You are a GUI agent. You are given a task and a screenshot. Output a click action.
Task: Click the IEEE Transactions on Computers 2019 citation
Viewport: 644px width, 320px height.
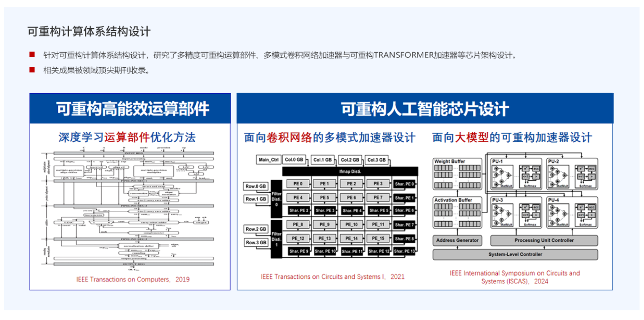point(133,280)
